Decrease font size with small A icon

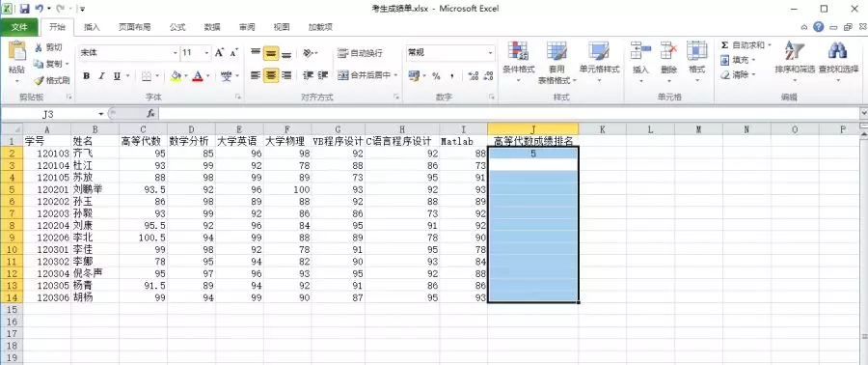233,52
